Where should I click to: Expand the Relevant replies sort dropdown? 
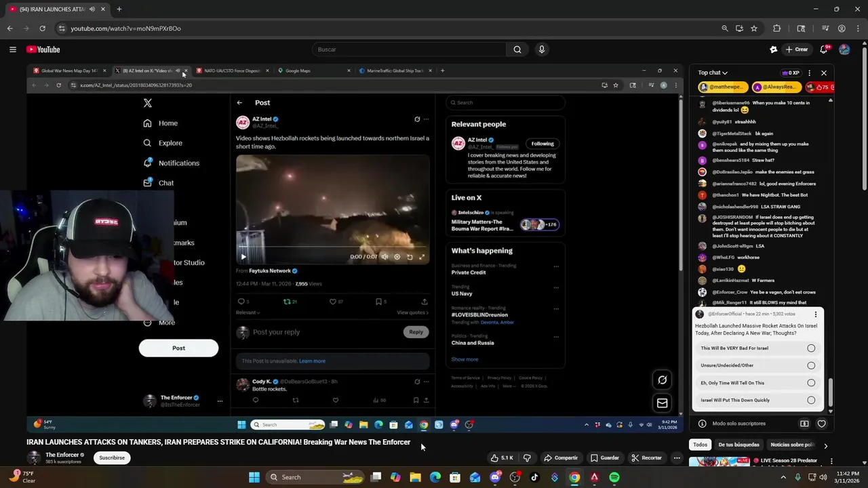(248, 312)
